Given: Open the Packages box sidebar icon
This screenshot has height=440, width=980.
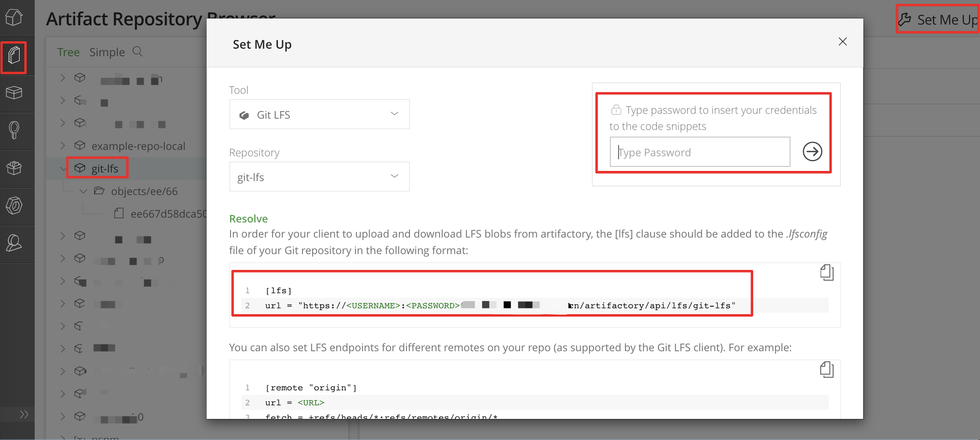Looking at the screenshot, I should coord(14,93).
